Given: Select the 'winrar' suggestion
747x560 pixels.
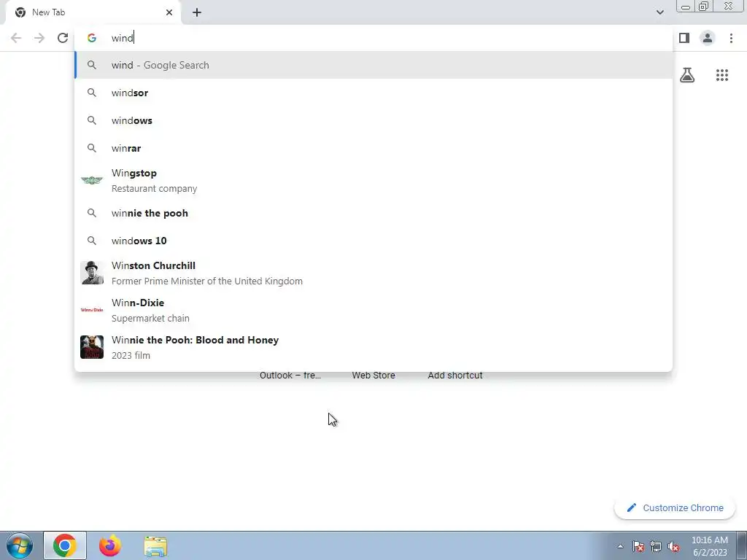Looking at the screenshot, I should point(373,148).
